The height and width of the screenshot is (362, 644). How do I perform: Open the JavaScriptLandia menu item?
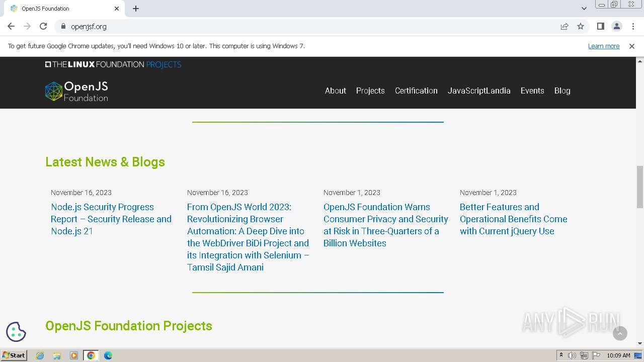(x=479, y=90)
